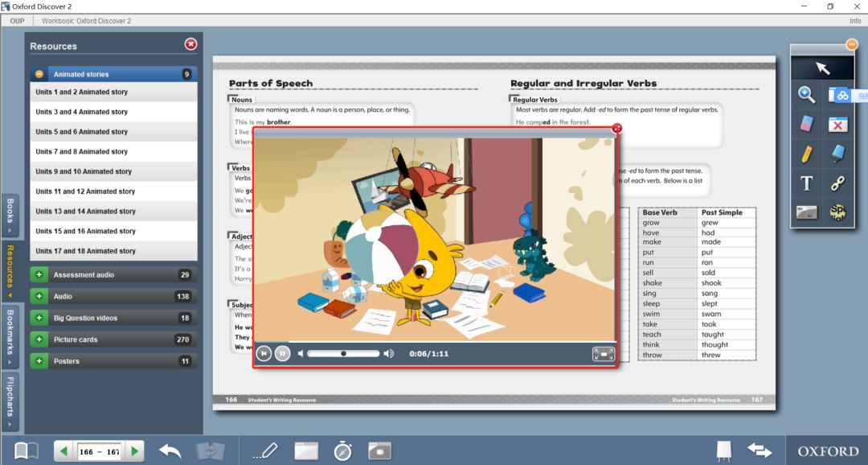Click the screen capture window icon
This screenshot has width=868, height=465.
pyautogui.click(x=379, y=451)
